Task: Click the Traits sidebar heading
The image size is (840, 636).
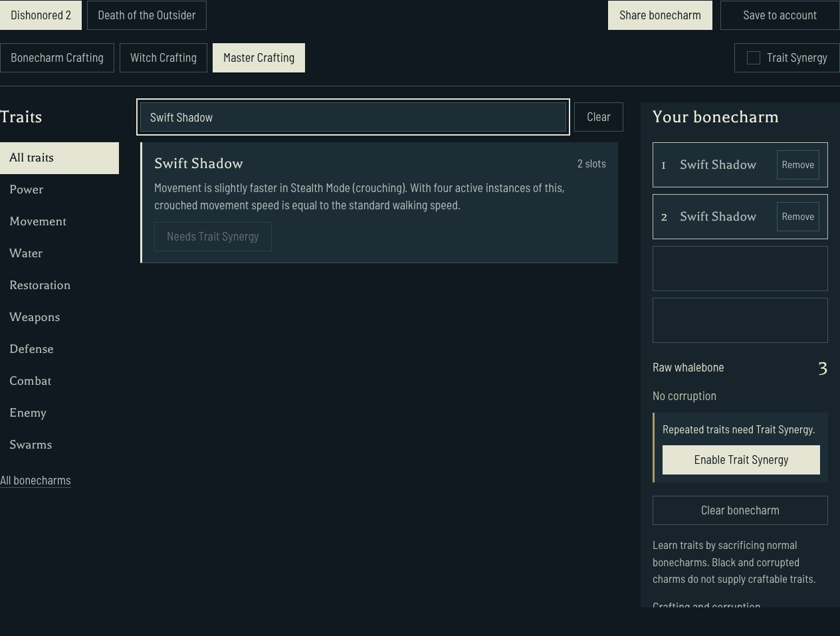Action: click(21, 117)
